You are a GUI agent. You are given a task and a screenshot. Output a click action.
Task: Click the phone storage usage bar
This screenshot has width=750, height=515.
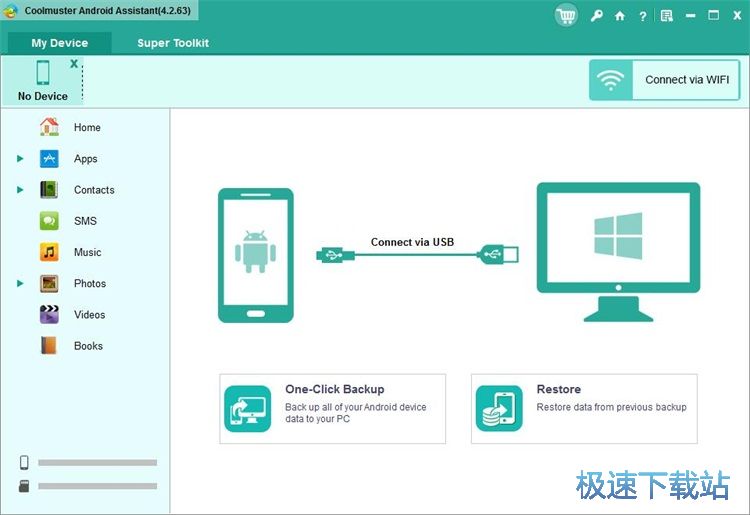tap(98, 462)
